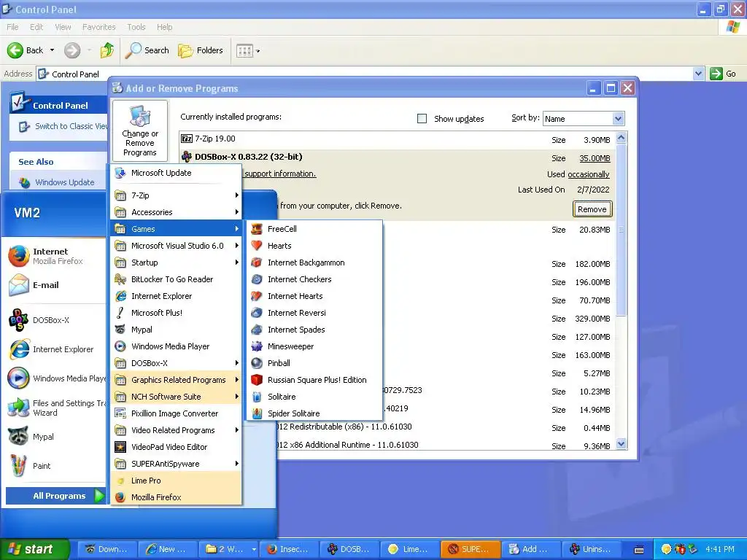Expand the Accessories folder

point(177,212)
